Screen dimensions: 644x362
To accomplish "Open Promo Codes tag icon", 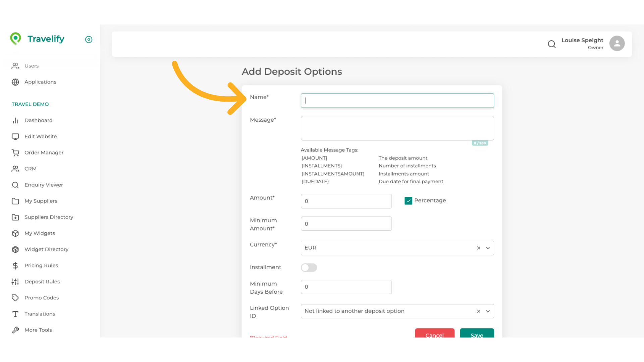I will [15, 298].
